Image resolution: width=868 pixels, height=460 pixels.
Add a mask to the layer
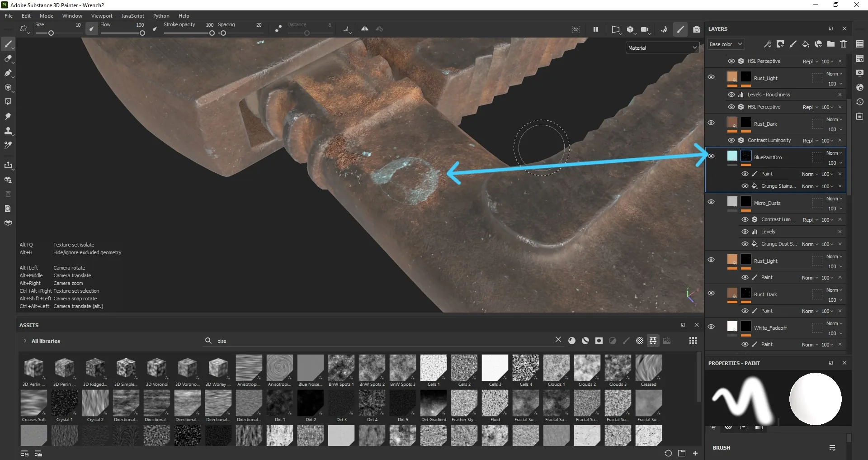pos(780,44)
